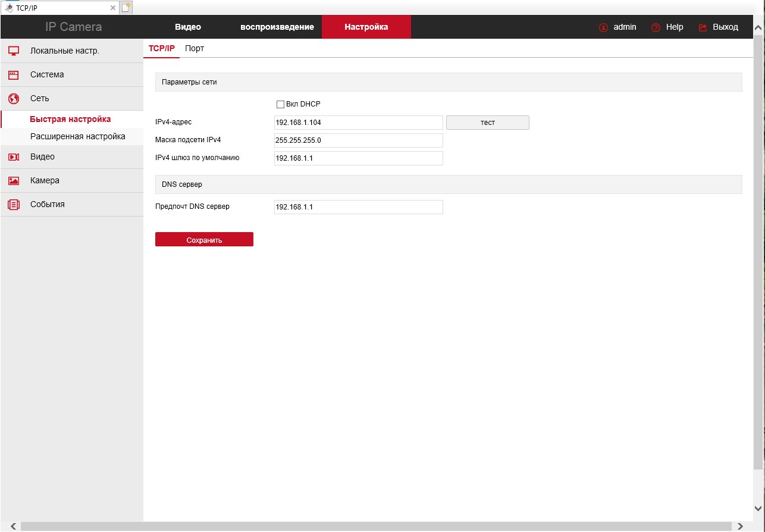Click the Выход logout icon
This screenshot has width=765, height=532.
pos(703,27)
